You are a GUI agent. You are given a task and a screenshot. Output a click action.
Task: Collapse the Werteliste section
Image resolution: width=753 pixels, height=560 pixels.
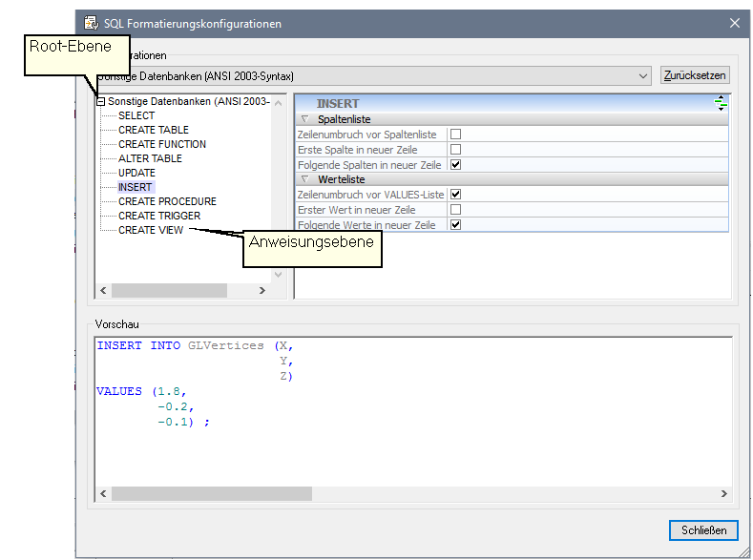tap(304, 179)
